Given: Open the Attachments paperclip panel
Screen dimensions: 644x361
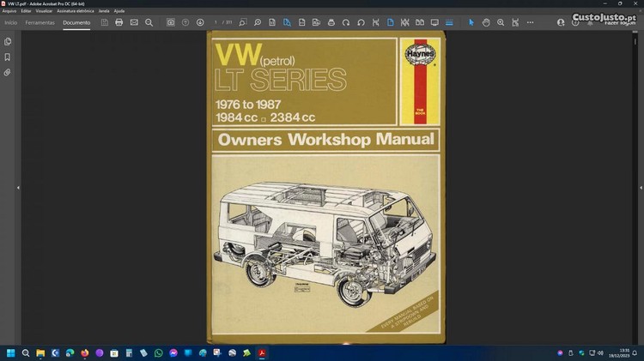Looking at the screenshot, I should (x=8, y=73).
